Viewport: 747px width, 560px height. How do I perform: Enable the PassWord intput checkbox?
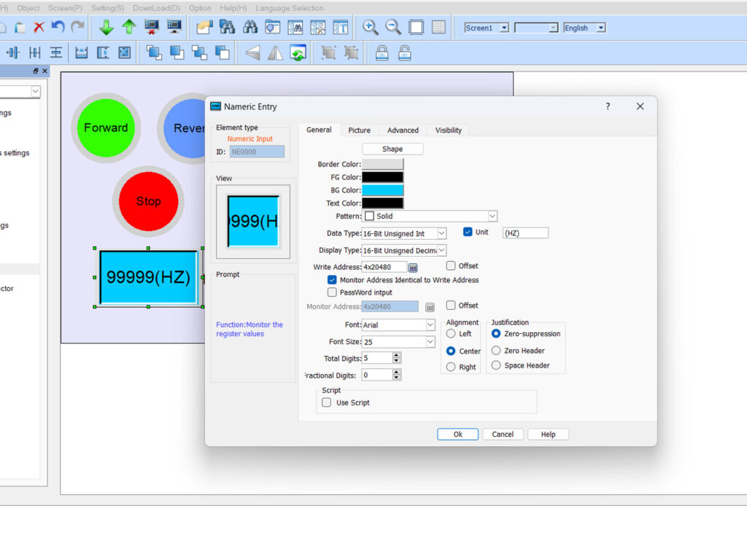point(332,292)
